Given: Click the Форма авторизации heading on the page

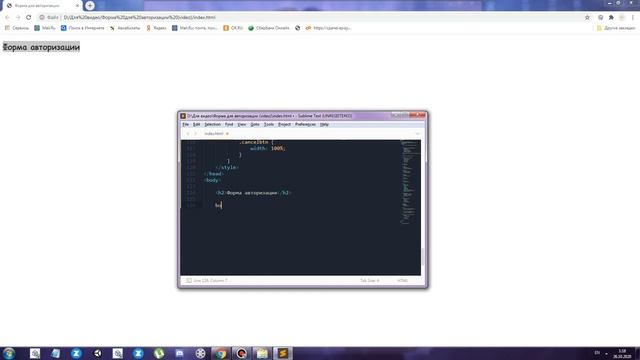Looking at the screenshot, I should pos(41,47).
